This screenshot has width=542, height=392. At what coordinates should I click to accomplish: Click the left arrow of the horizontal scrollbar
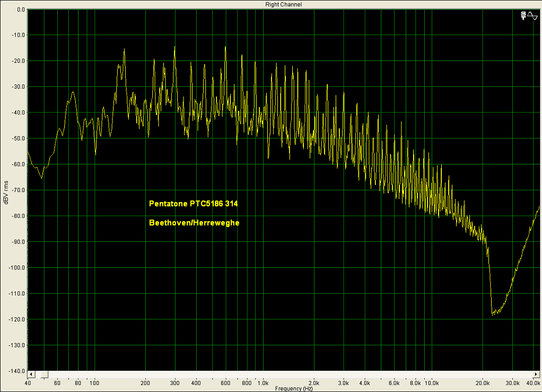(31, 374)
